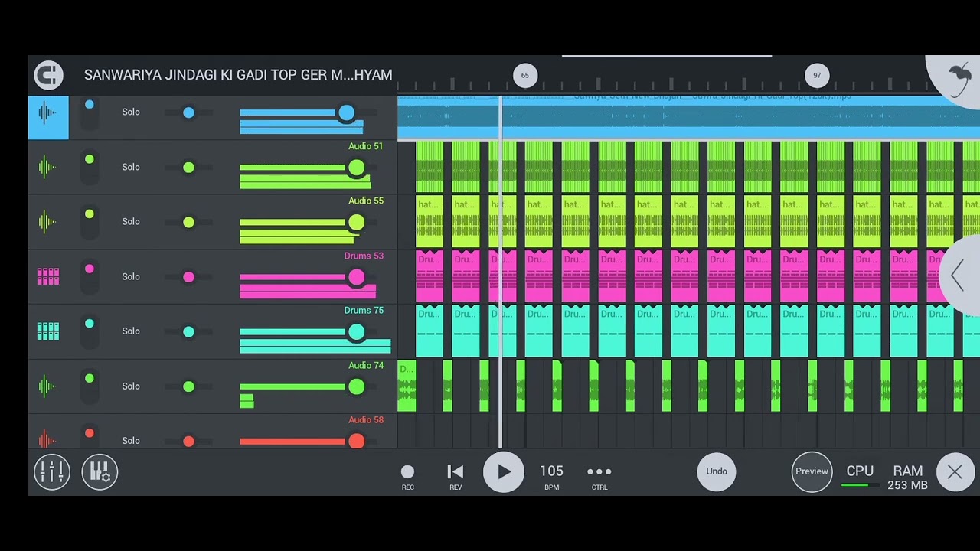Set blue audio track volume slider
980x551 pixels.
pos(346,113)
